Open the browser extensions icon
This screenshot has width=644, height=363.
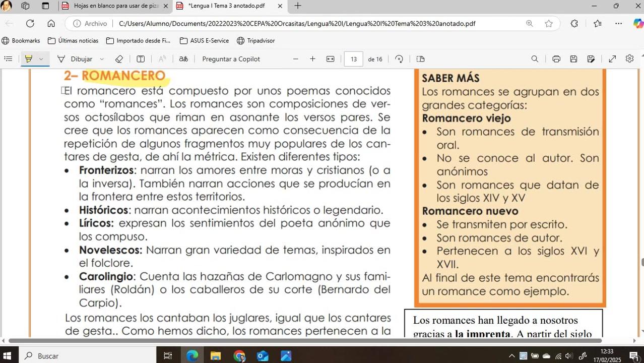(574, 23)
